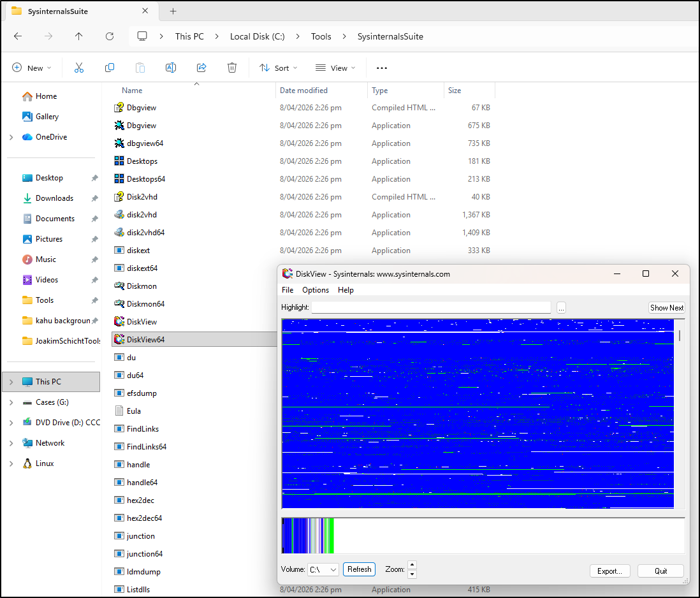Expand This PC in navigation pane

coord(11,382)
